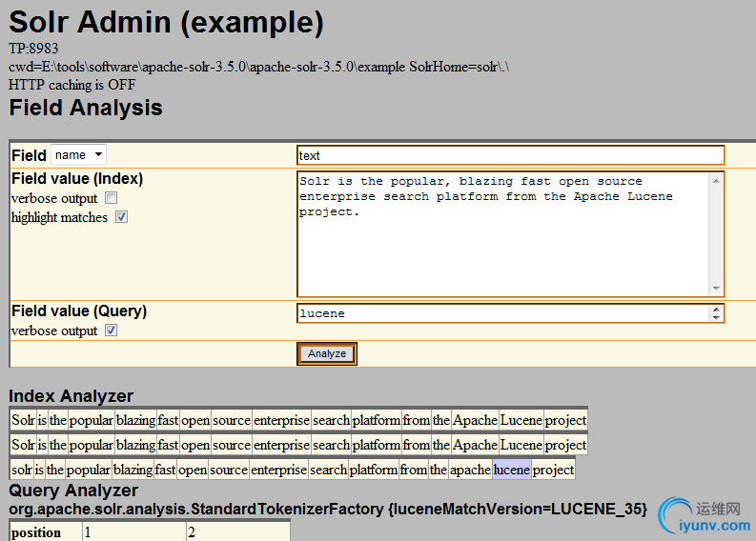Click the "position" row header cell
This screenshot has width=756, height=541.
47,531
